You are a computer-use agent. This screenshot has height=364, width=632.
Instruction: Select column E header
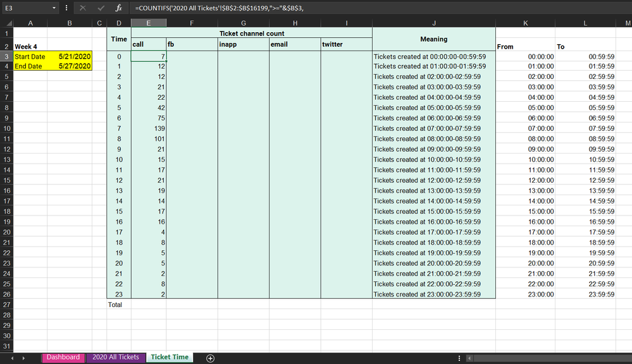[x=148, y=23]
